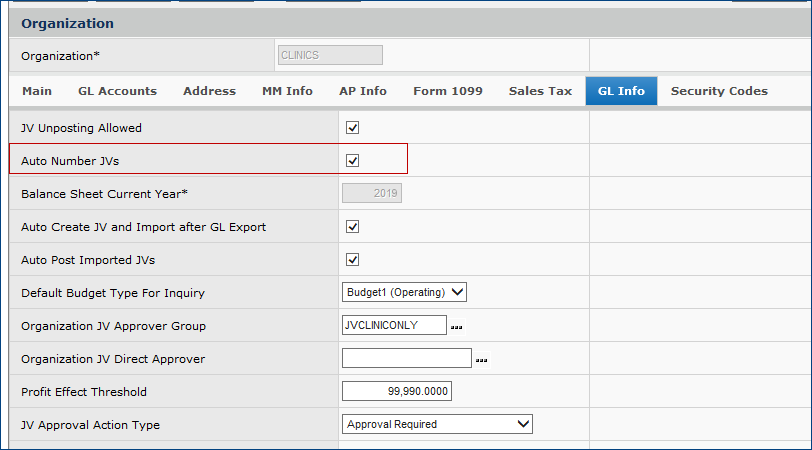The width and height of the screenshot is (812, 450).
Task: Open lookup for Organization JV Approver Group
Action: click(x=456, y=326)
